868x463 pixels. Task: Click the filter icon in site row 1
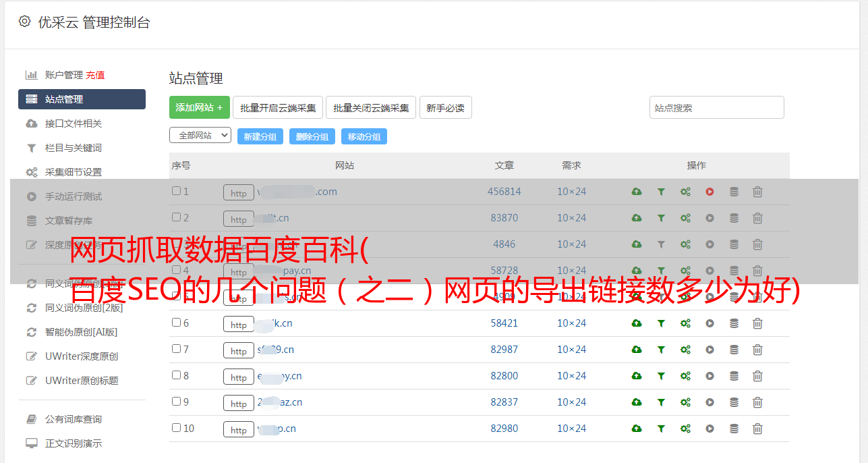coord(661,192)
